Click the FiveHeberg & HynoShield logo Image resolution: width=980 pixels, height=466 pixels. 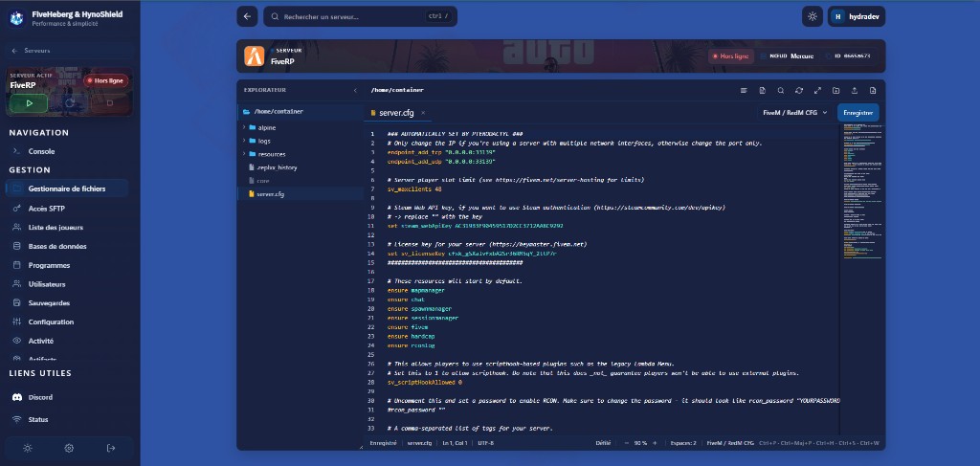point(16,18)
